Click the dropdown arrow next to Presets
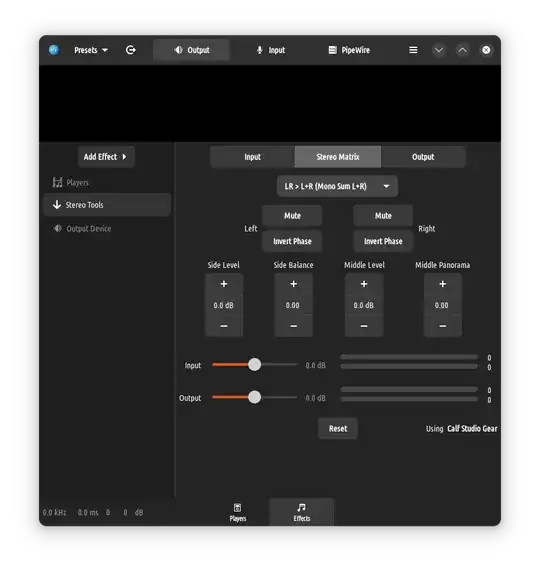Viewport: 540px width, 569px height. tap(105, 50)
